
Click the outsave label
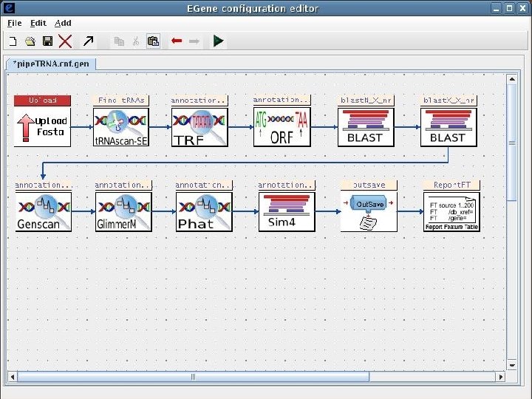coord(369,185)
